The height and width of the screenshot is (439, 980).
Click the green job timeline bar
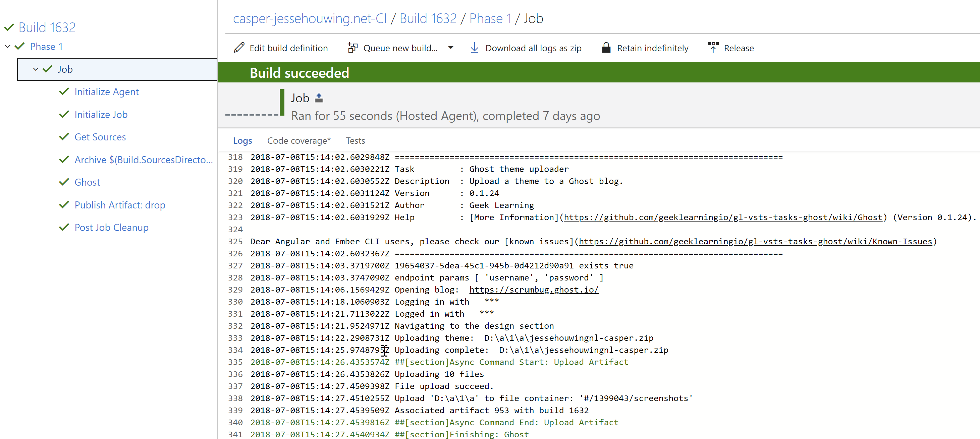coord(282,102)
